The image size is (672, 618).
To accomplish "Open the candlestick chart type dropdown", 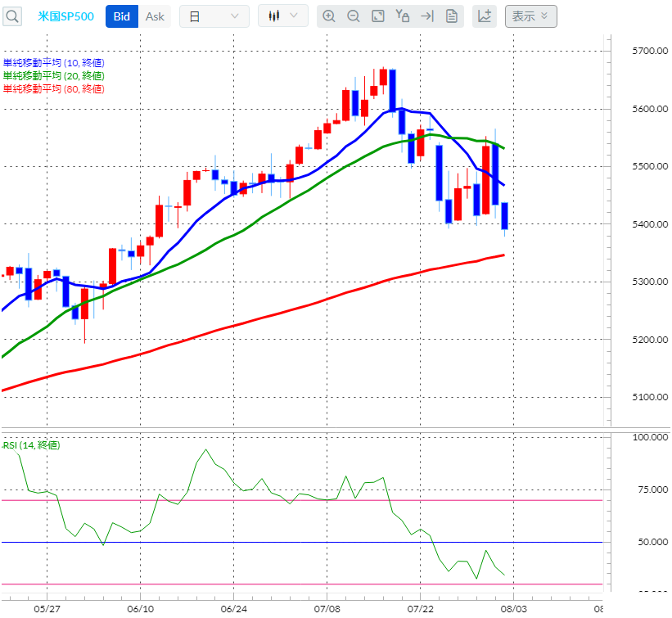I will pyautogui.click(x=283, y=16).
